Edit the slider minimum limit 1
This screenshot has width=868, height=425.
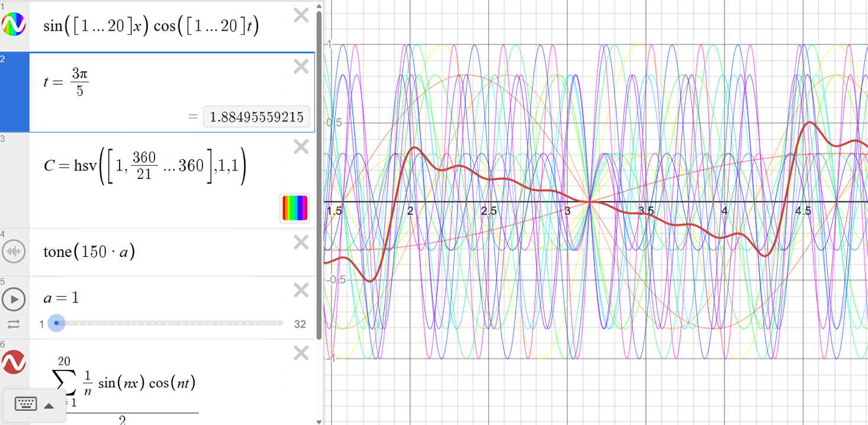point(42,323)
